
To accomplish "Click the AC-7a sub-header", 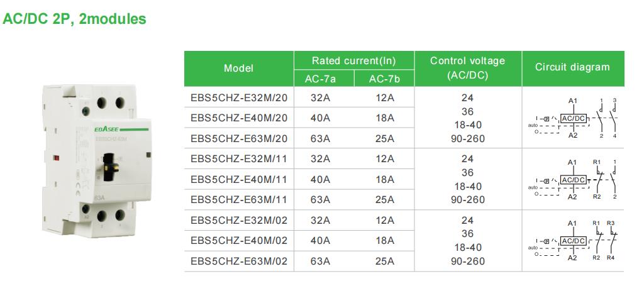I will tap(320, 79).
